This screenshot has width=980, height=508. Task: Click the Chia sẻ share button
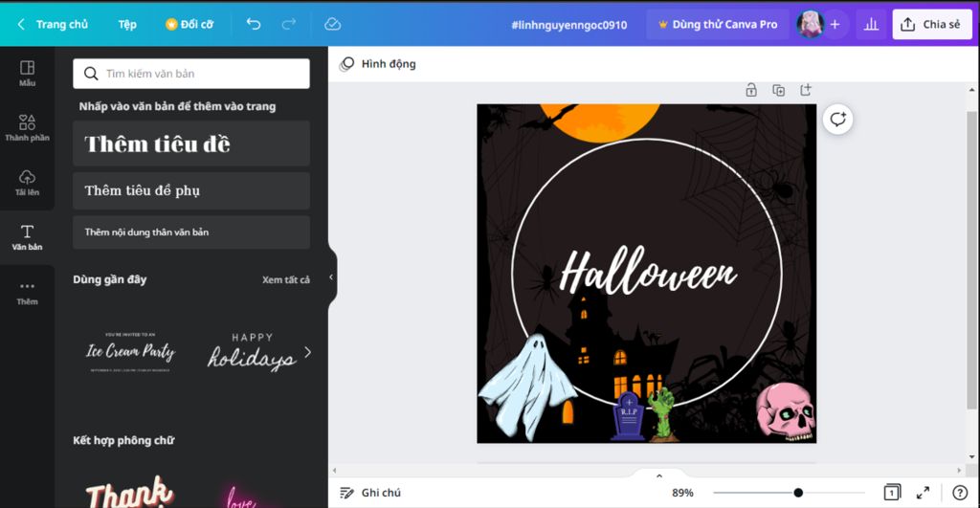(932, 24)
